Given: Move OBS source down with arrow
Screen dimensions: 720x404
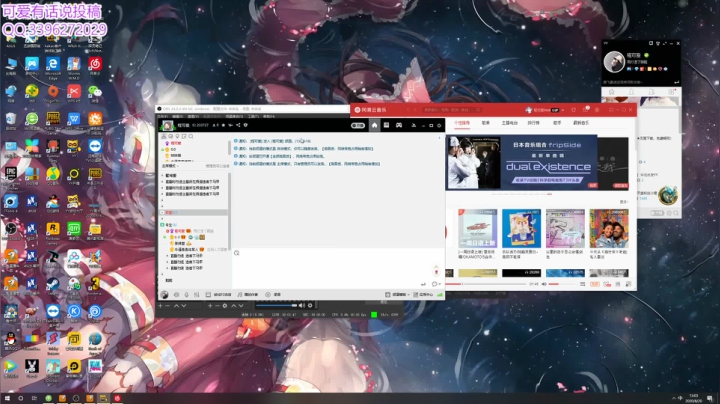Looking at the screenshot, I should (241, 305).
